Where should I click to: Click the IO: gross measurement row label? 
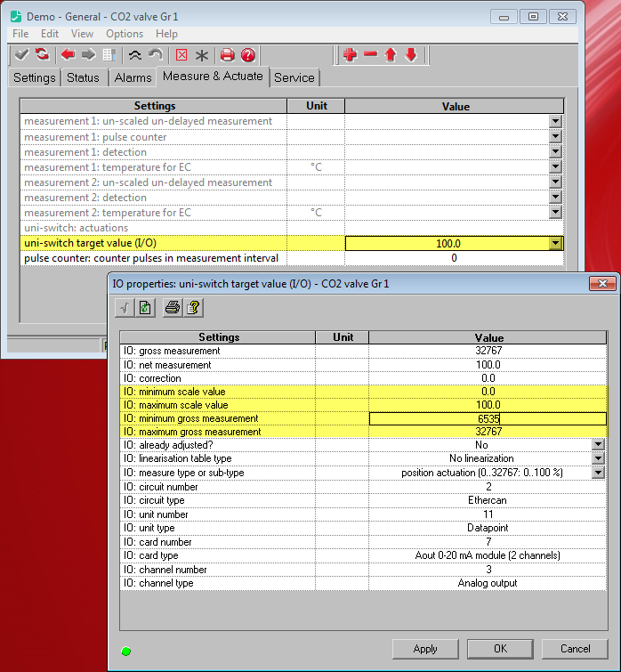click(x=172, y=351)
